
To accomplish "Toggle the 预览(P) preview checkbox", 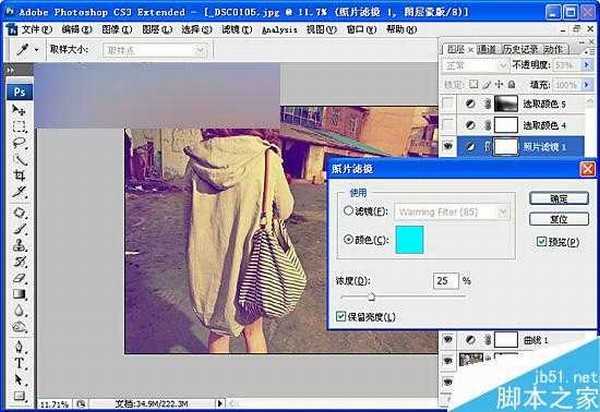I will [542, 241].
